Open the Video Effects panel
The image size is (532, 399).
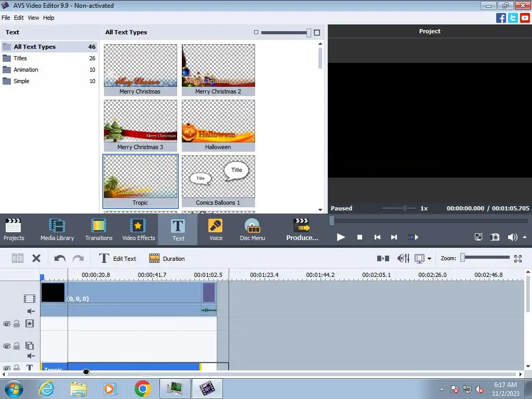[138, 230]
